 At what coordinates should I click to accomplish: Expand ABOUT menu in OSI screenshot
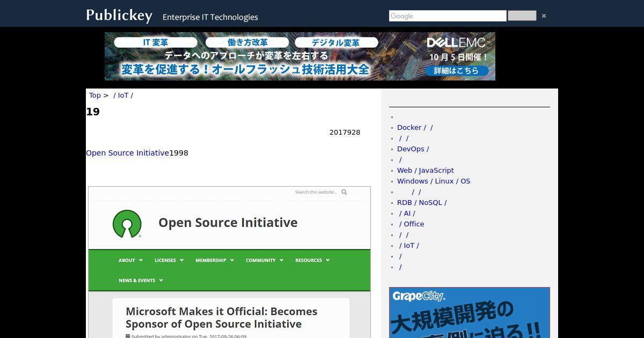[130, 260]
